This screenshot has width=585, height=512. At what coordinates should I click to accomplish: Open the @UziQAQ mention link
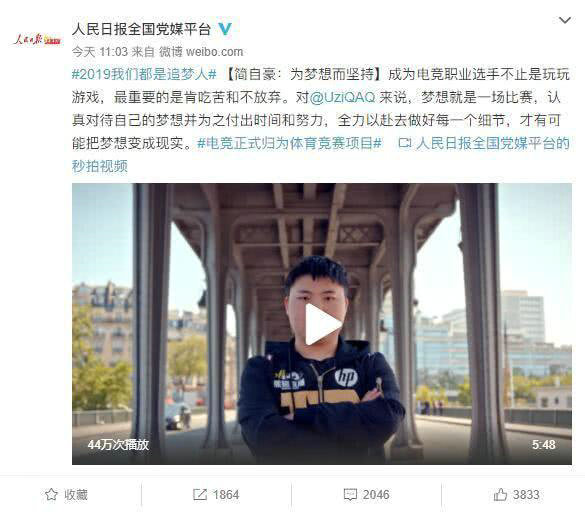pyautogui.click(x=342, y=97)
